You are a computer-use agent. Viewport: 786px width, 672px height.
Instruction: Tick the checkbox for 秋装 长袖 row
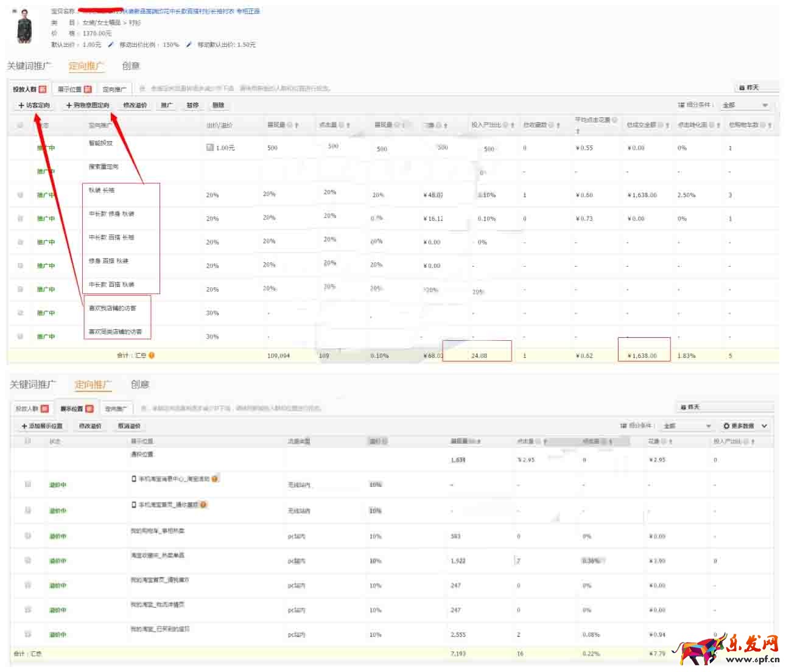[21, 195]
